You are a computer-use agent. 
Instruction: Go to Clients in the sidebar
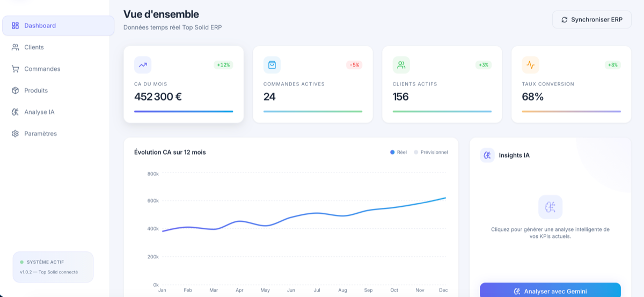pos(58,47)
